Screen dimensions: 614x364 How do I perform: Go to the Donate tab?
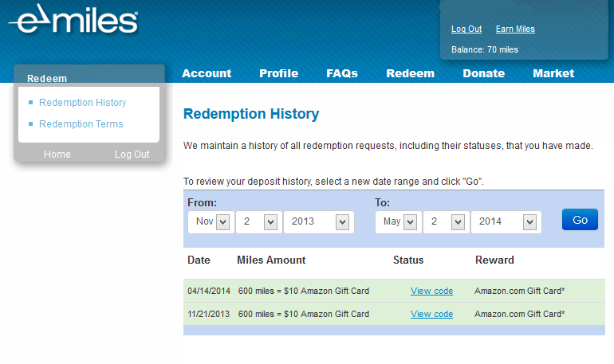[x=483, y=73]
